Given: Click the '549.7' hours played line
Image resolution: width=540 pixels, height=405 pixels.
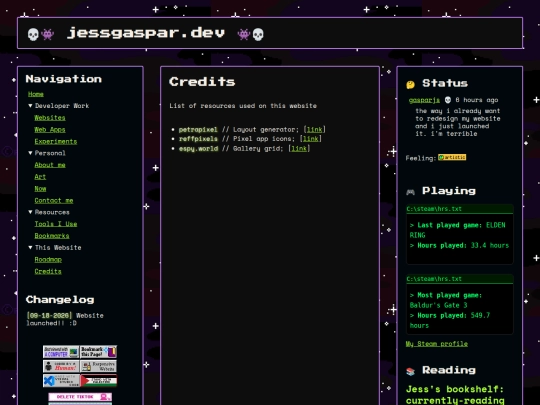Looking at the screenshot, I should tap(450, 320).
